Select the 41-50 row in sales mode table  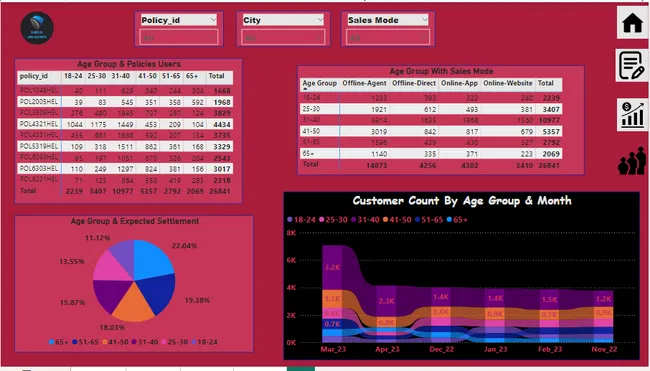pyautogui.click(x=431, y=131)
